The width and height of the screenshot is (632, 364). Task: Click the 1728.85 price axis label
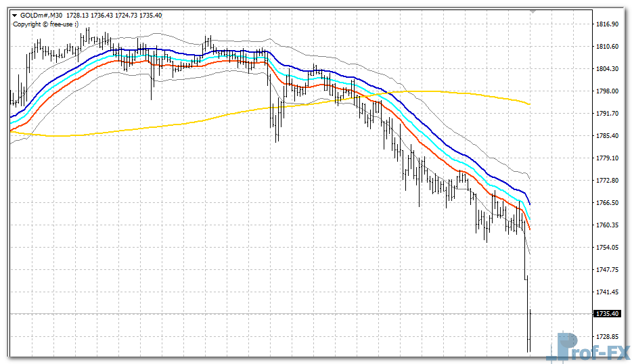point(607,337)
